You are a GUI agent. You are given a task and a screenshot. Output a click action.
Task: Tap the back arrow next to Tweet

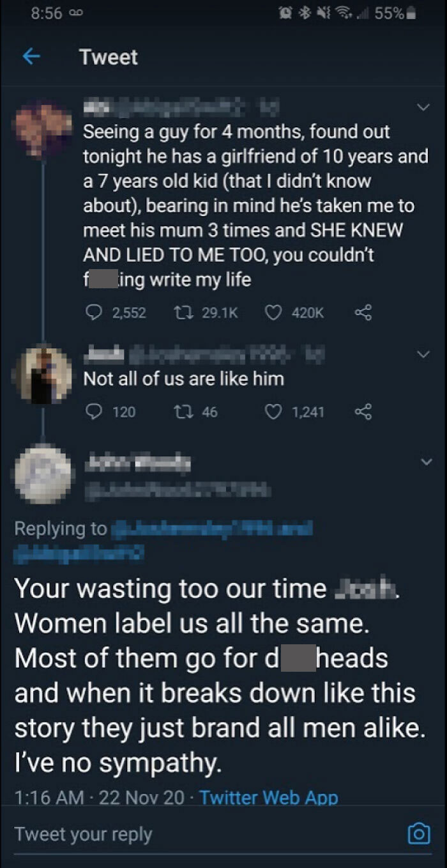point(29,57)
